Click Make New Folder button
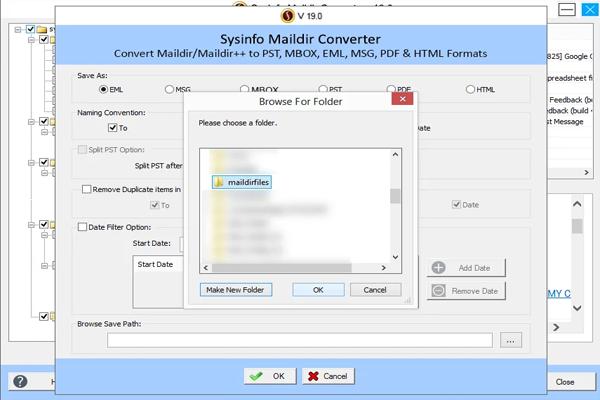Image resolution: width=600 pixels, height=400 pixels. [236, 290]
